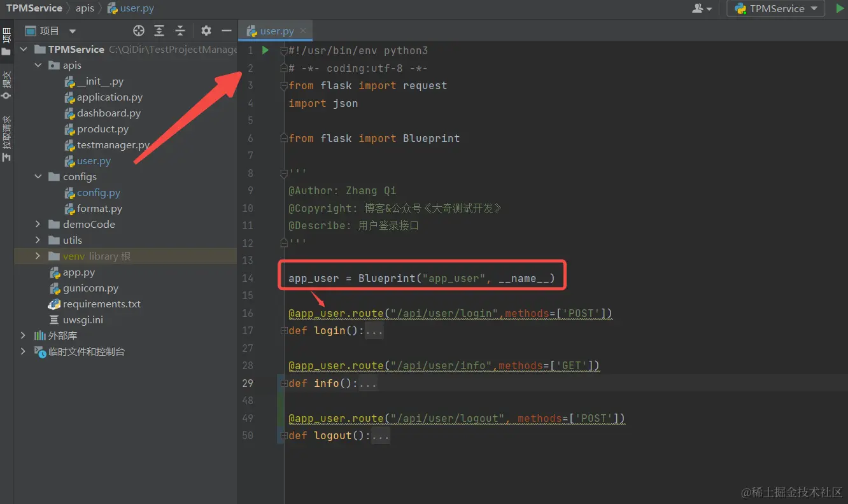Click the Expand All icon in project toolbar
Image resolution: width=848 pixels, height=504 pixels.
pyautogui.click(x=159, y=31)
